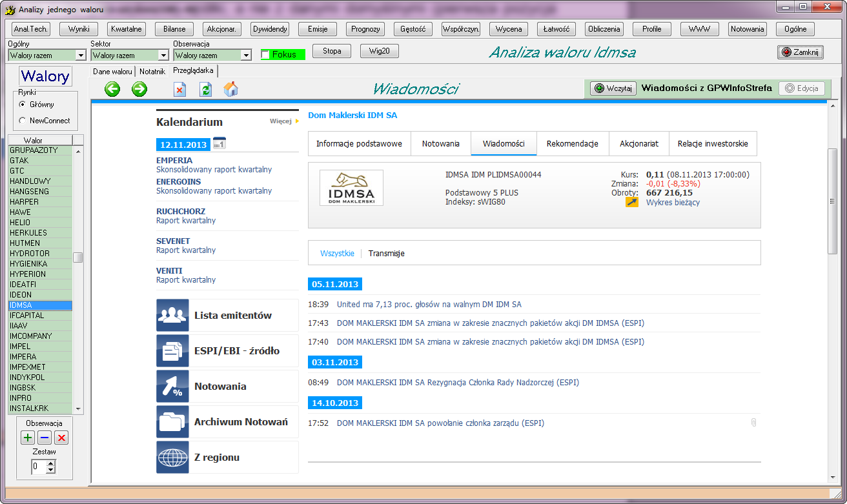847x504 pixels.
Task: Click the Stopa button
Action: tap(332, 51)
